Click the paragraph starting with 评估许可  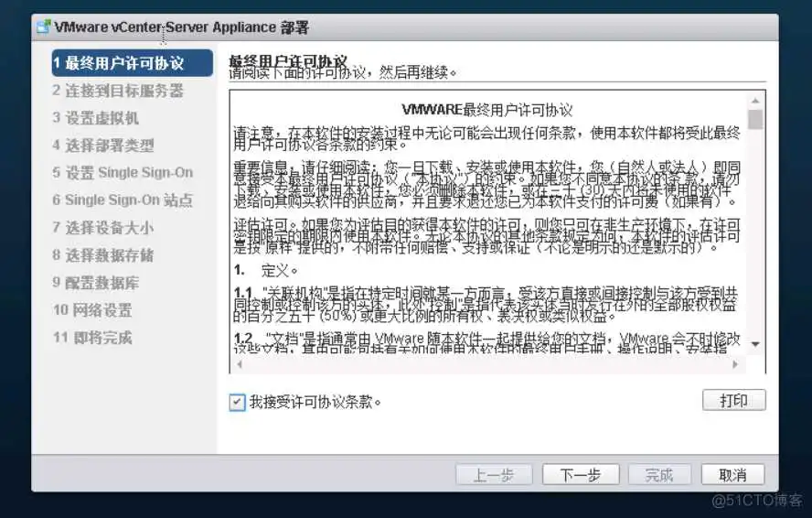tap(486, 236)
